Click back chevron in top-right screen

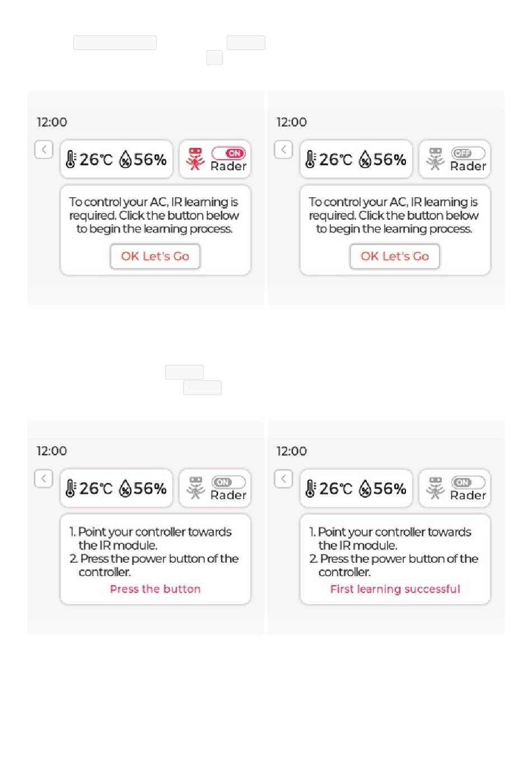283,150
